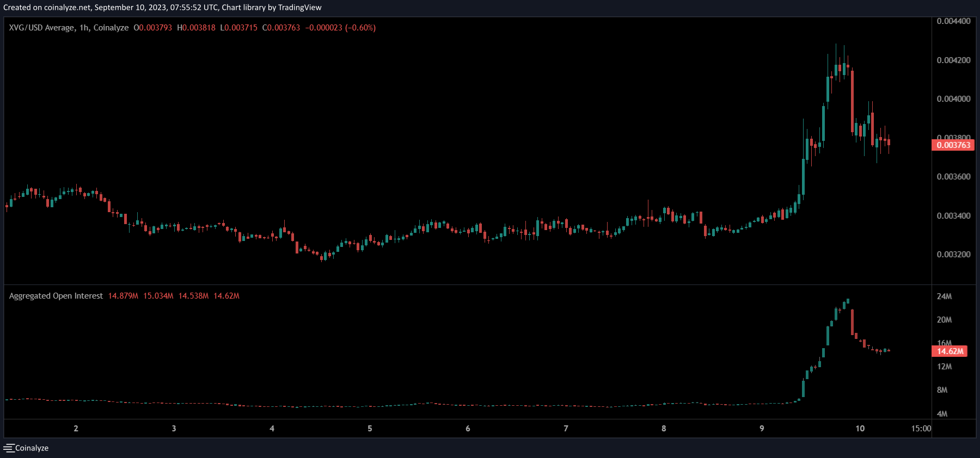This screenshot has height=458, width=980.
Task: Select date marker 8 on time axis
Action: pos(664,429)
